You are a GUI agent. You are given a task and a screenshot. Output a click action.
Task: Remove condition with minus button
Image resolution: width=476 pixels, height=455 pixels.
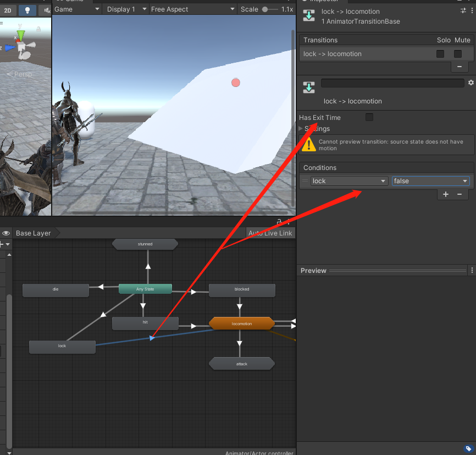(x=460, y=194)
